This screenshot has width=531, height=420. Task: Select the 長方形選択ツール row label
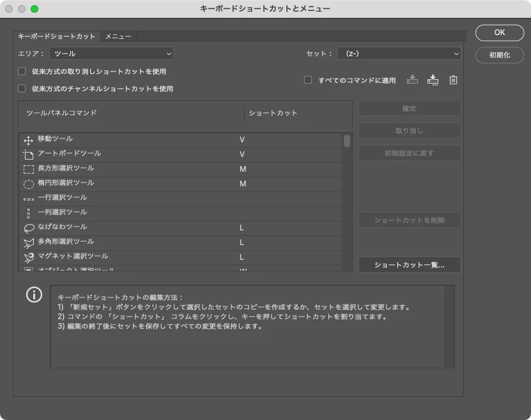coord(66,168)
